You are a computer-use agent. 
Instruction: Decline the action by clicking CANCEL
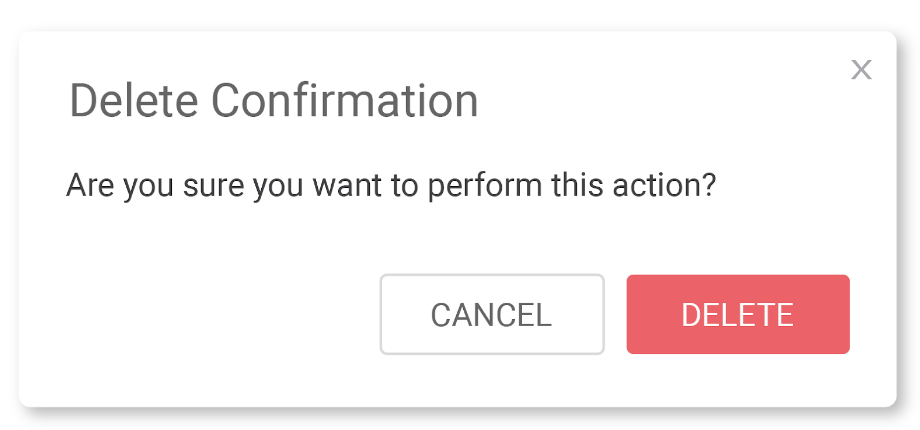click(x=492, y=314)
